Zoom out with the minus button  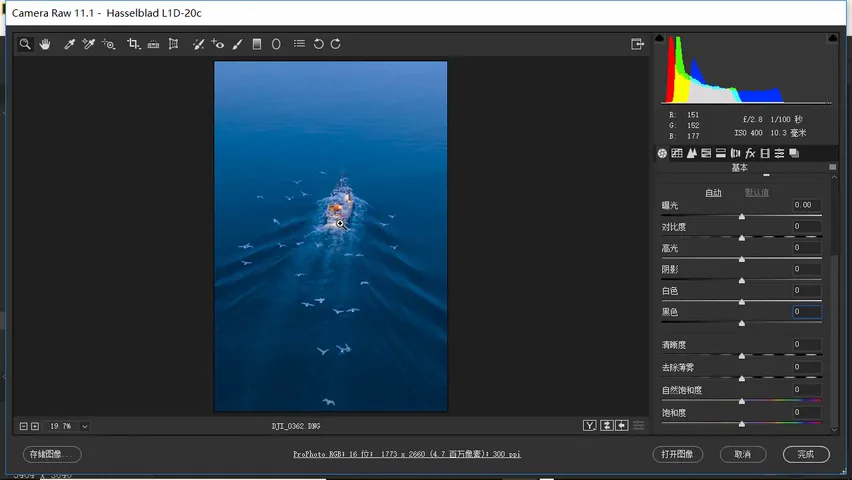[x=23, y=426]
